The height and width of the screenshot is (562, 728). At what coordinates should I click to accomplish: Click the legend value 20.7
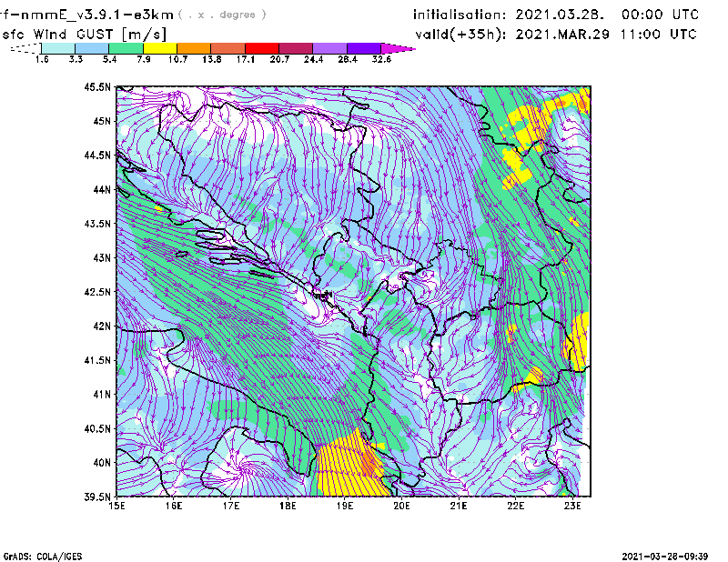(279, 59)
